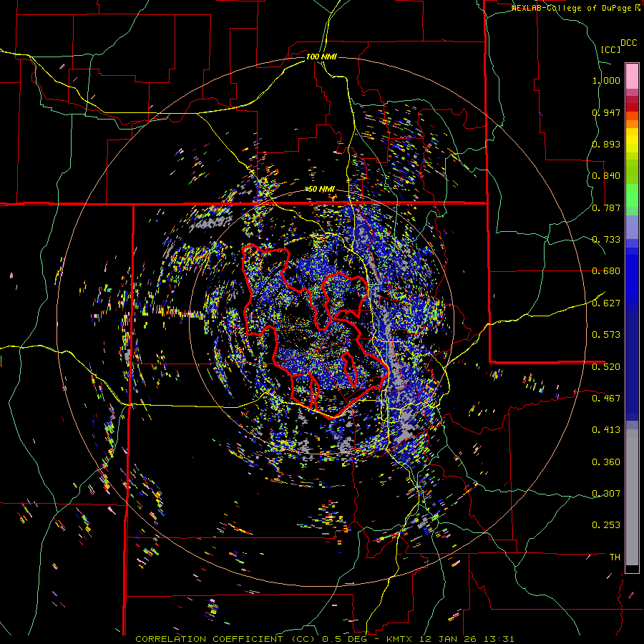
Task: Click the DCC product label
Action: click(x=629, y=43)
